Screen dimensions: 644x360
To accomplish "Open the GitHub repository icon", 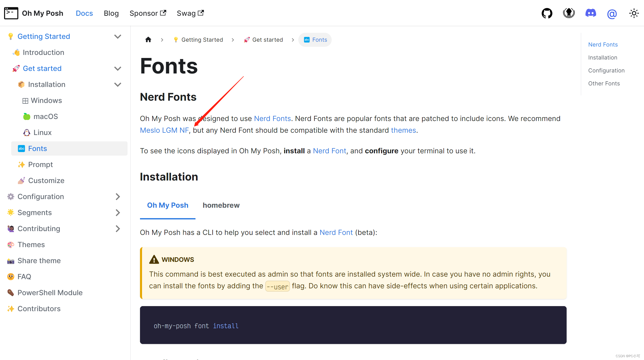I will (x=547, y=13).
